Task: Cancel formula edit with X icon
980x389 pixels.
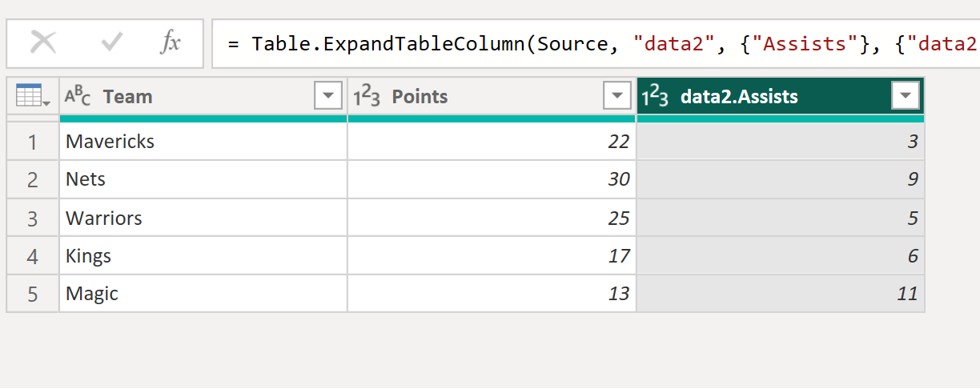Action: 43,42
